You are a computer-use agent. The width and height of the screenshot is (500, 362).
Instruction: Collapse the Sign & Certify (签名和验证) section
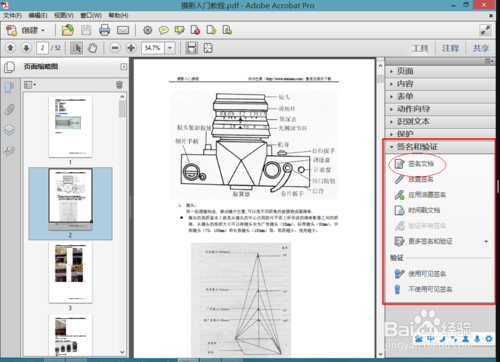point(440,147)
